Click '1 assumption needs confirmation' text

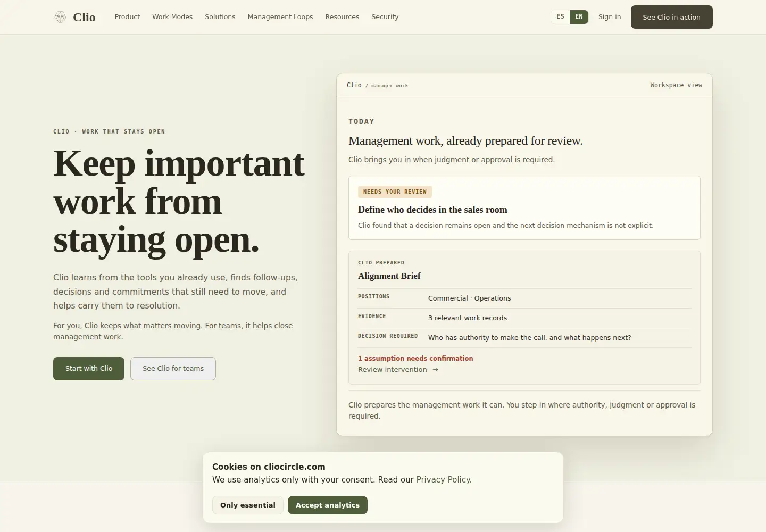point(415,359)
